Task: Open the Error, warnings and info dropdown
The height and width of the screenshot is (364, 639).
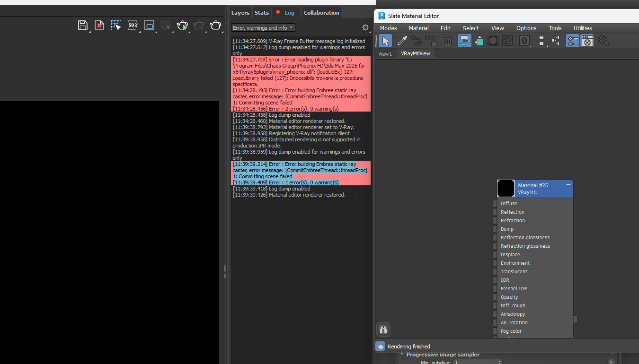Action: pos(263,28)
